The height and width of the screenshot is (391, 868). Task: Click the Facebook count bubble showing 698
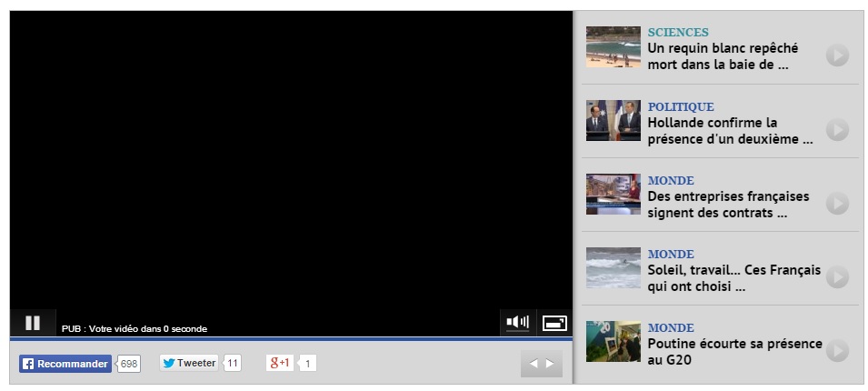[128, 364]
